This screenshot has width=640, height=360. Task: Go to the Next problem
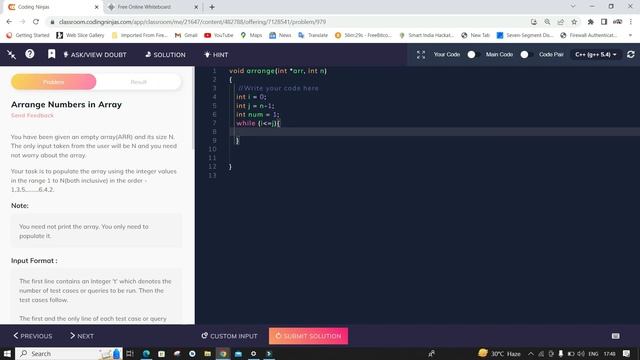click(x=82, y=336)
